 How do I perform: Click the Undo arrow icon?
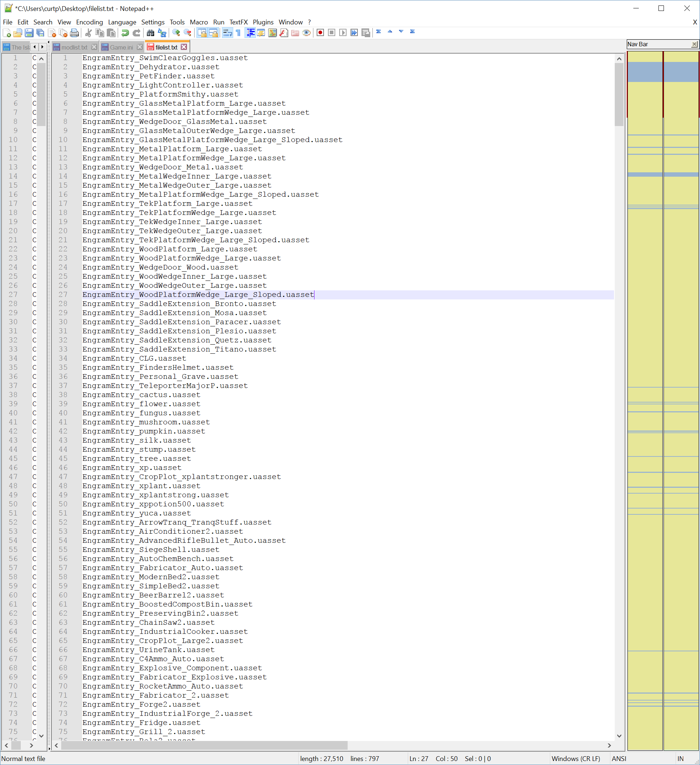tap(125, 33)
